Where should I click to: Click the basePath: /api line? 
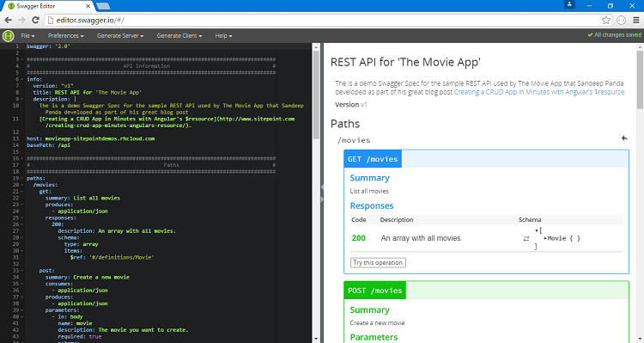(48, 145)
